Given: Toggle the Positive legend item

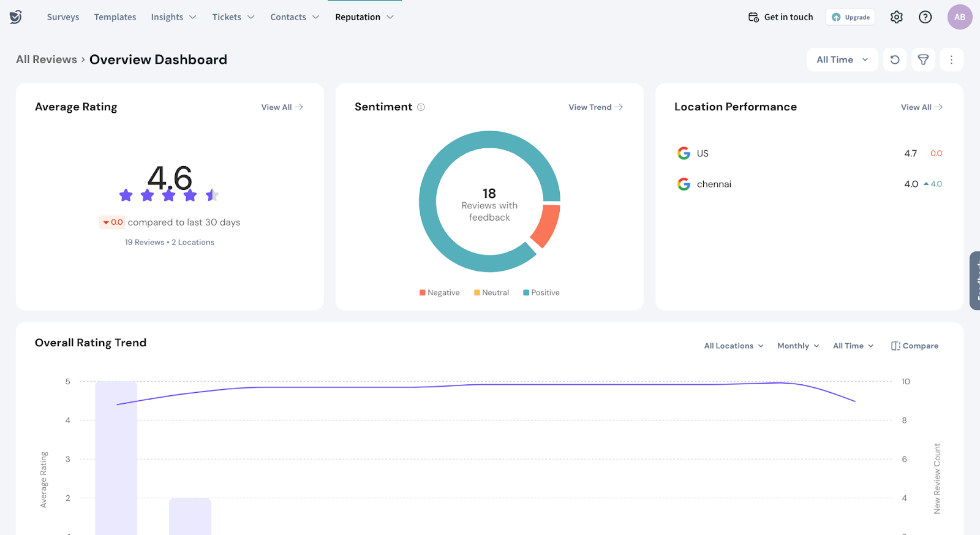Looking at the screenshot, I should (x=541, y=293).
